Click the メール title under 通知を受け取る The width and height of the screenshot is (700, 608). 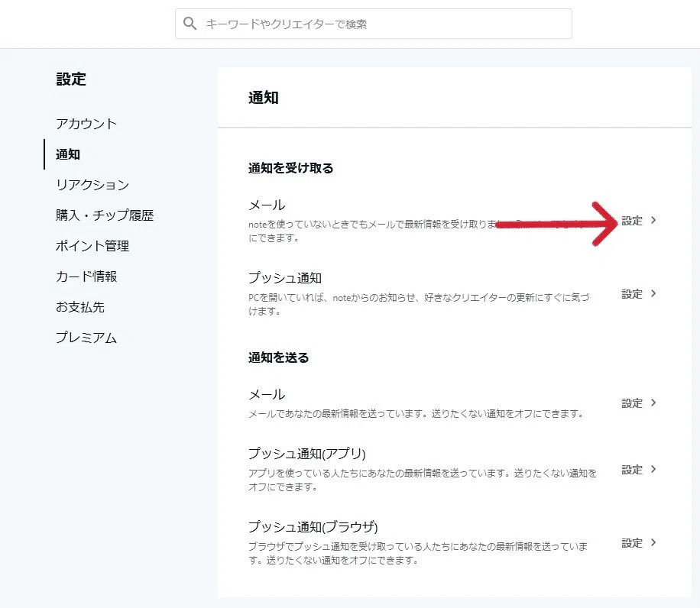point(267,205)
